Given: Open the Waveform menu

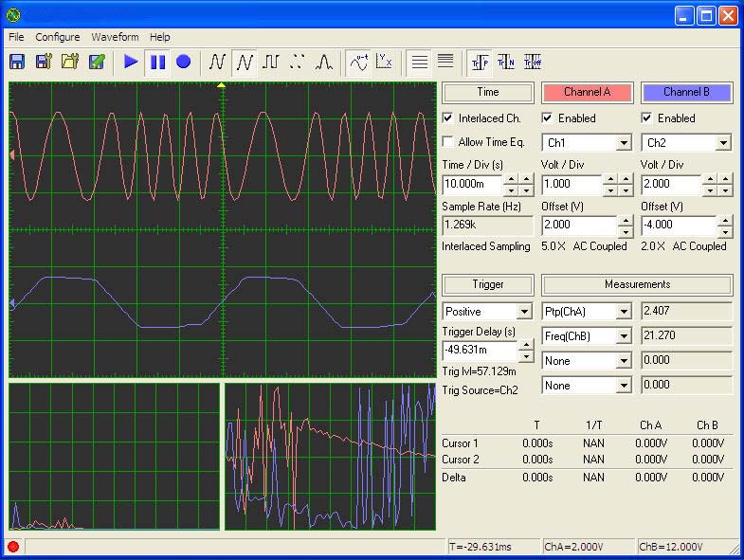Looking at the screenshot, I should pyautogui.click(x=115, y=37).
